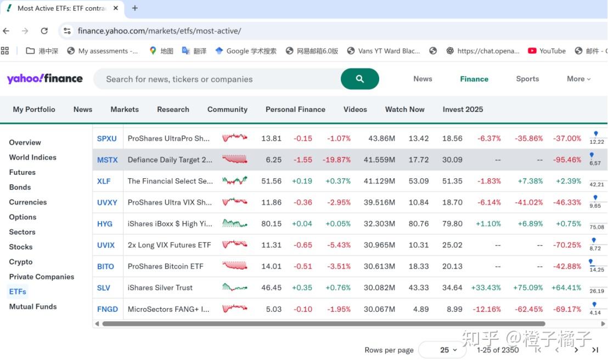Jump to last page using the pagination icon
The width and height of the screenshot is (608, 364).
click(595, 349)
